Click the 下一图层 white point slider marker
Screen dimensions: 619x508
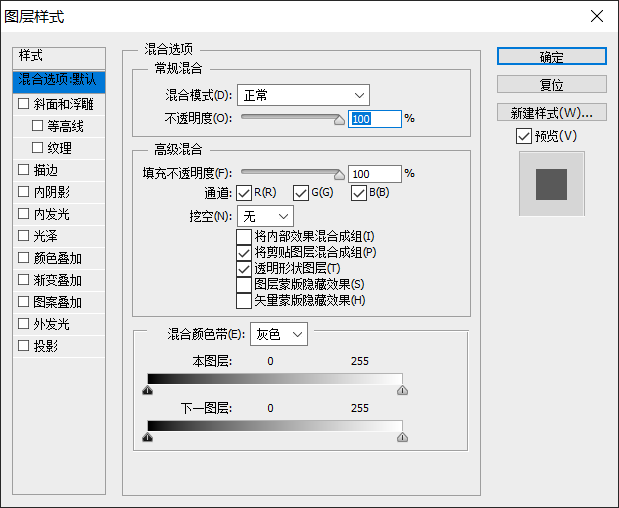[x=402, y=437]
